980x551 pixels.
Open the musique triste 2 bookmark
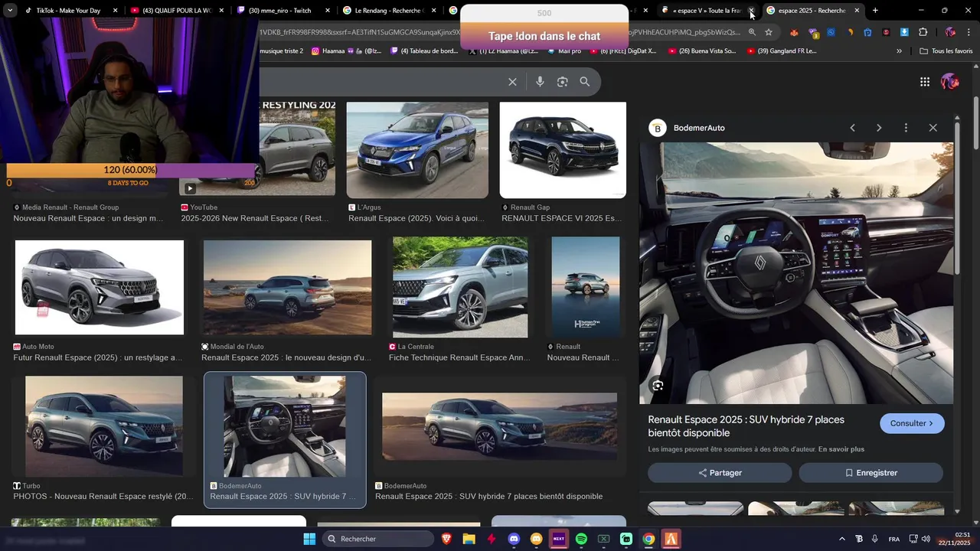pyautogui.click(x=281, y=51)
